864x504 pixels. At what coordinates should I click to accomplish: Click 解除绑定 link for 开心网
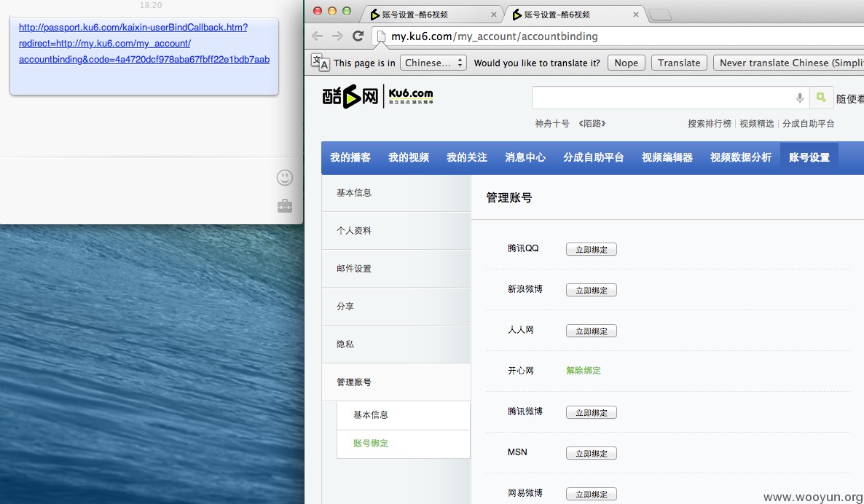584,371
